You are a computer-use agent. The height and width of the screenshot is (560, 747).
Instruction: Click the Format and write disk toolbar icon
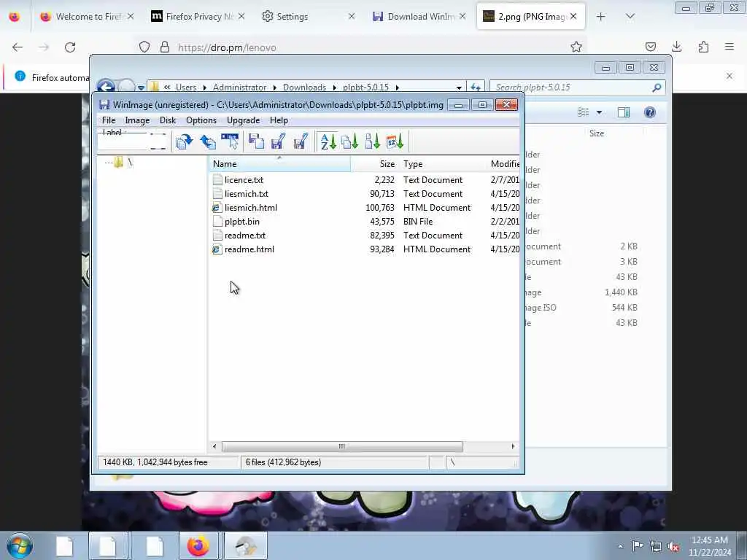[x=301, y=142]
